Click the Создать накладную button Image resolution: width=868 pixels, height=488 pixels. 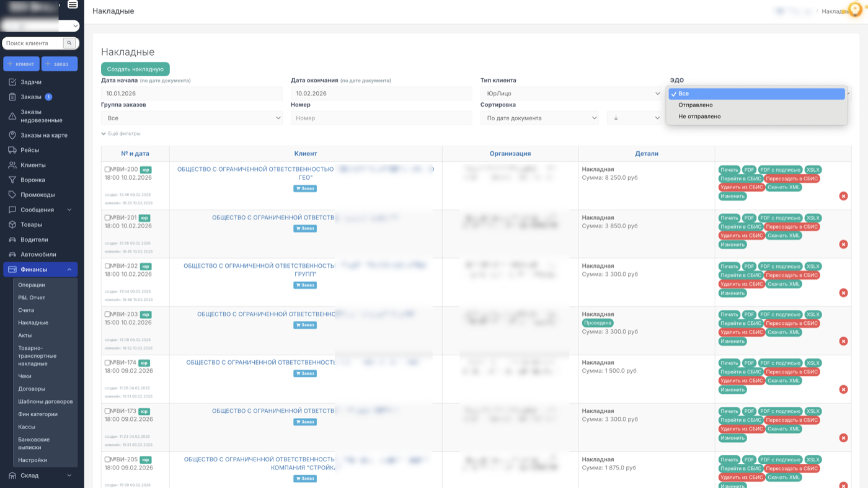click(x=135, y=69)
